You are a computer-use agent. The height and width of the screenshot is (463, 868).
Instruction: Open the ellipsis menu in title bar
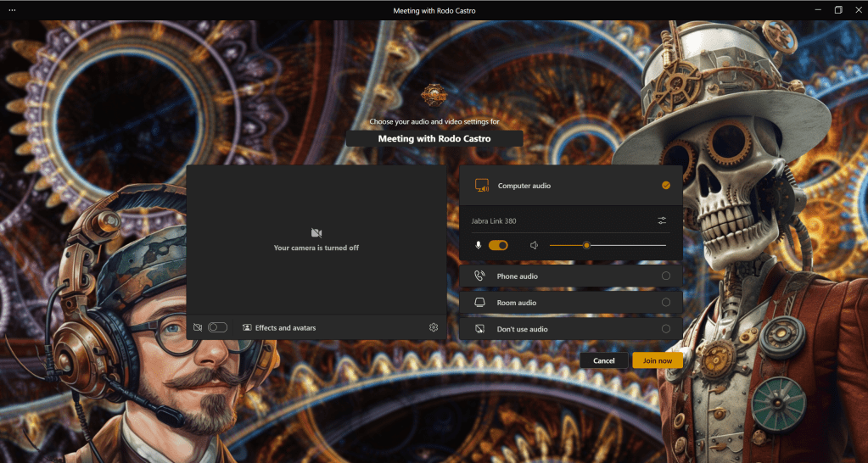point(12,10)
